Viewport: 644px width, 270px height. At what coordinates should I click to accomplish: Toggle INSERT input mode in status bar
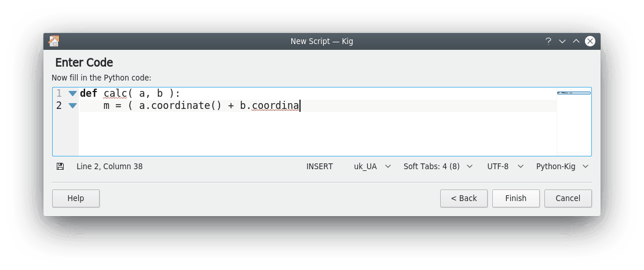(x=320, y=166)
